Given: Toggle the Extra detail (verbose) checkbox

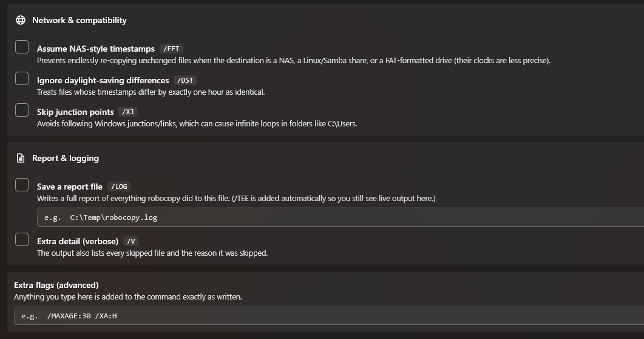Looking at the screenshot, I should 22,239.
